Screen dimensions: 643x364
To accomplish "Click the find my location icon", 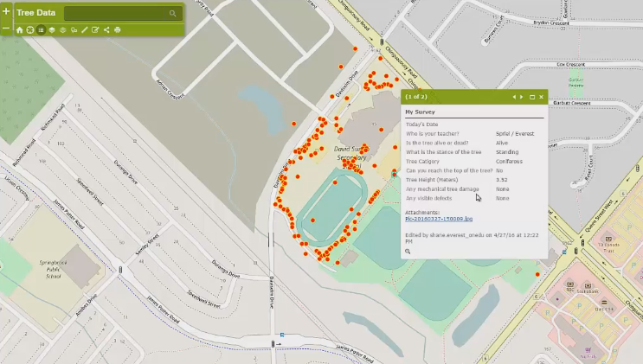I will pos(30,30).
